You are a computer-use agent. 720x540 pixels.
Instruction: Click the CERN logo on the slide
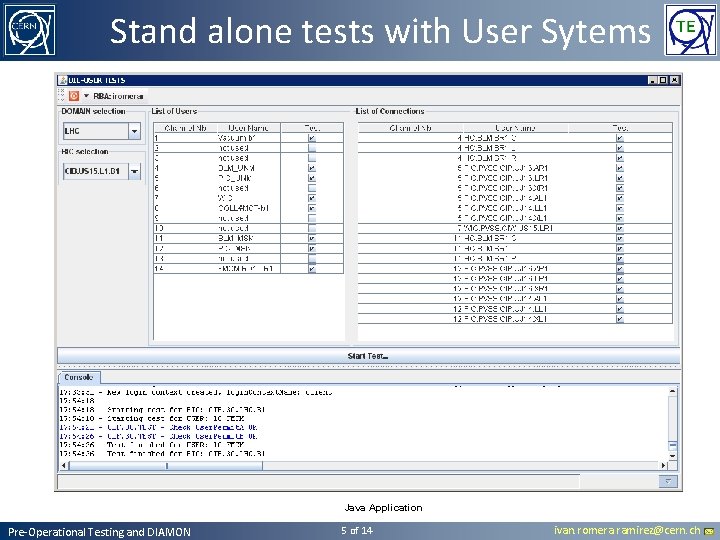click(x=30, y=30)
